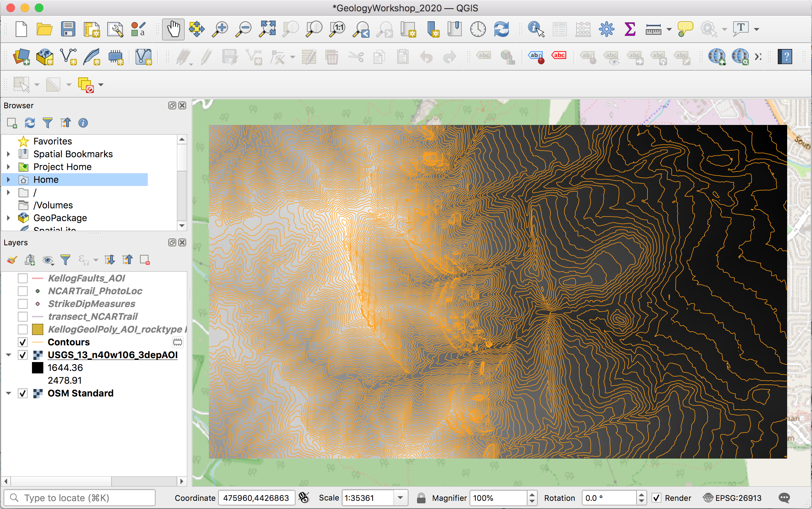Screen dimensions: 812x509
Task: Click the Zoom In magnifier tool
Action: (220, 29)
